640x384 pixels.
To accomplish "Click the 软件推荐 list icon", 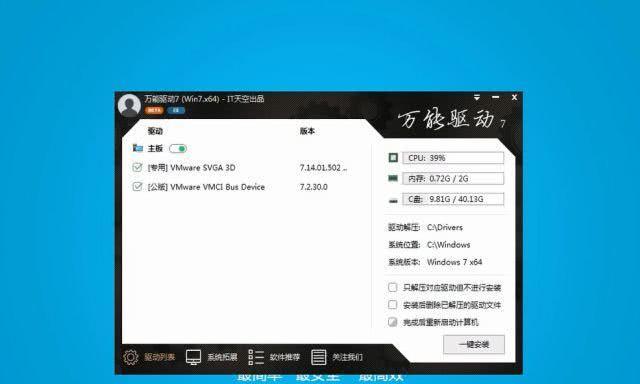I will pos(256,357).
